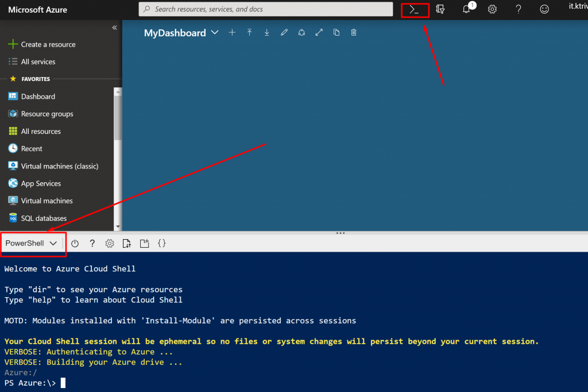Select Virtual machines in the sidebar
The image size is (588, 392).
[x=41, y=201]
